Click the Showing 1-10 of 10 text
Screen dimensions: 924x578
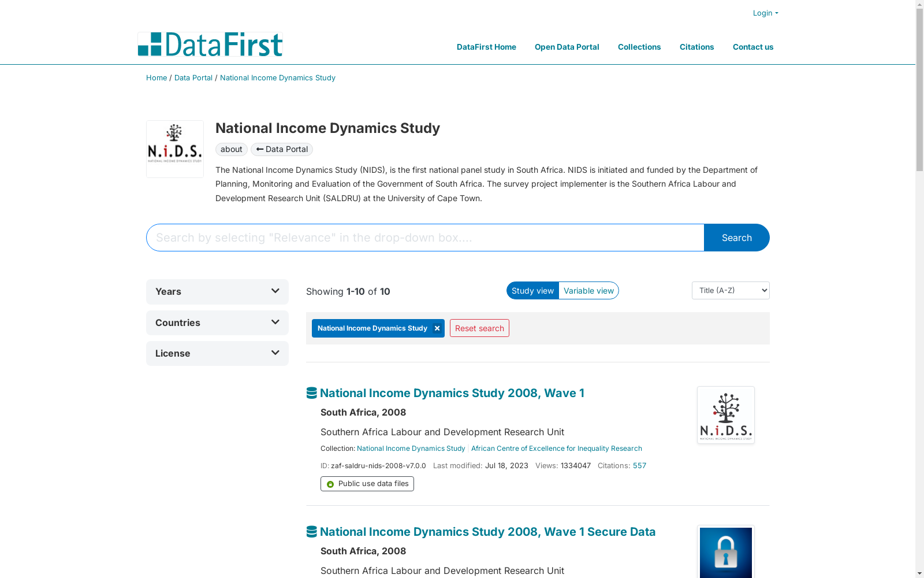coord(348,291)
